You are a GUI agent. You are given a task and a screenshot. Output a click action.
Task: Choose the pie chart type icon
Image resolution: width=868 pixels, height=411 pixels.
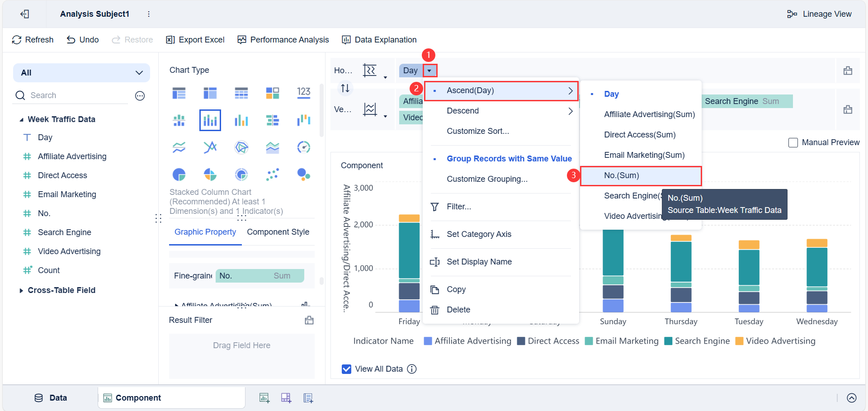point(179,175)
